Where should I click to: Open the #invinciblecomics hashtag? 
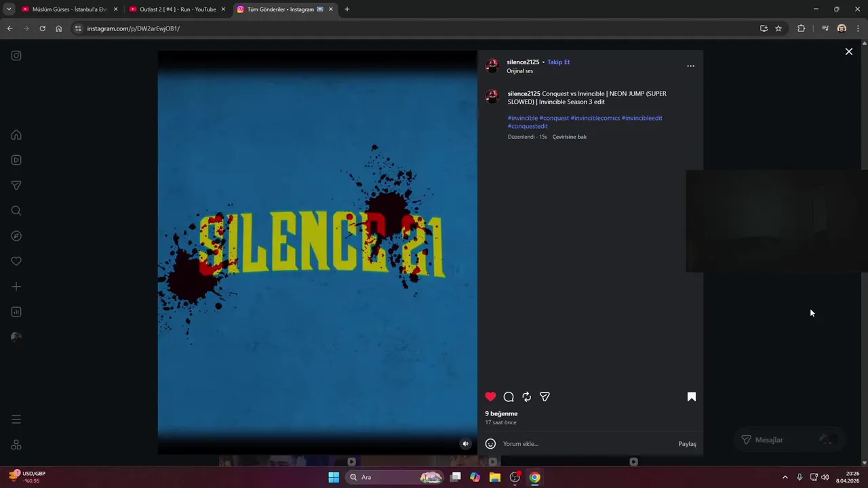point(595,118)
